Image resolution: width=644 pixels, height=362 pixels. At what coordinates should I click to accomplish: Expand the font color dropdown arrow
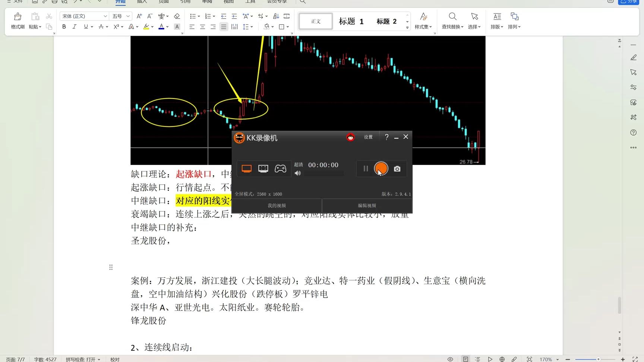pyautogui.click(x=167, y=26)
